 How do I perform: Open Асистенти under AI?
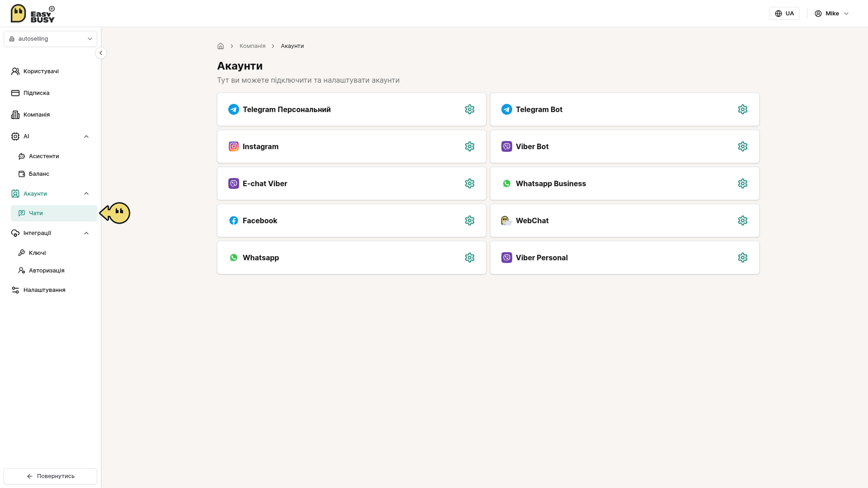point(54,156)
